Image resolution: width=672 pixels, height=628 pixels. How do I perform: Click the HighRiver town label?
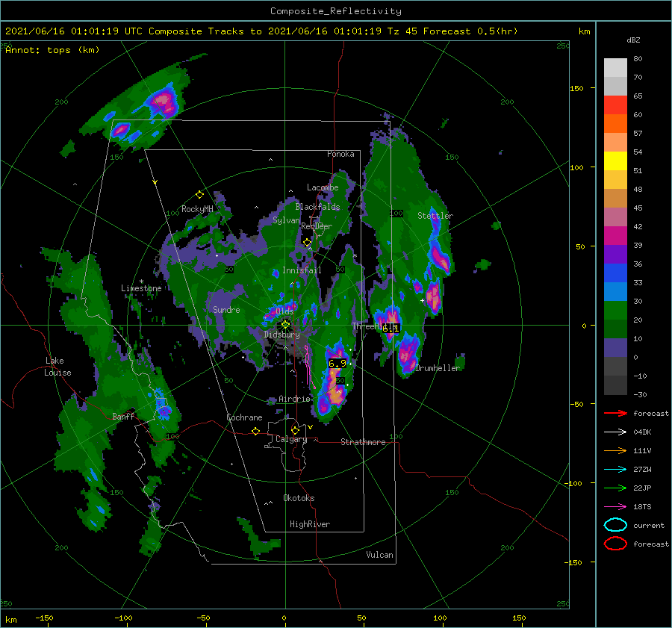(x=310, y=524)
